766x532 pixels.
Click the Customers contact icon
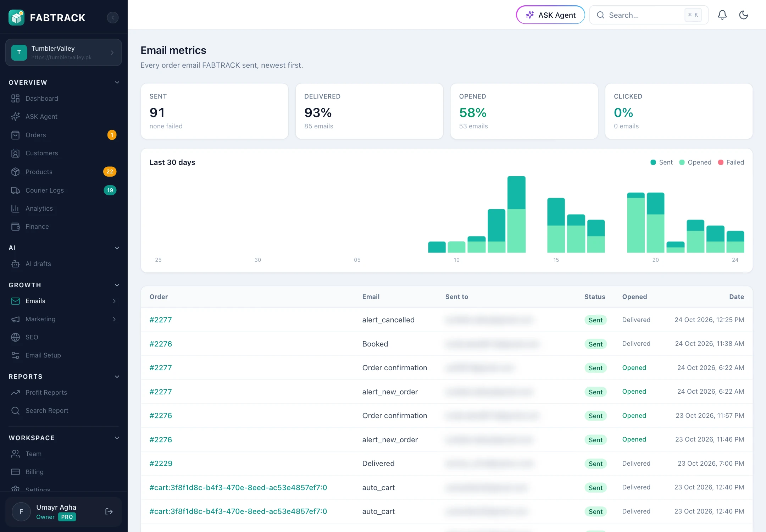tap(15, 153)
